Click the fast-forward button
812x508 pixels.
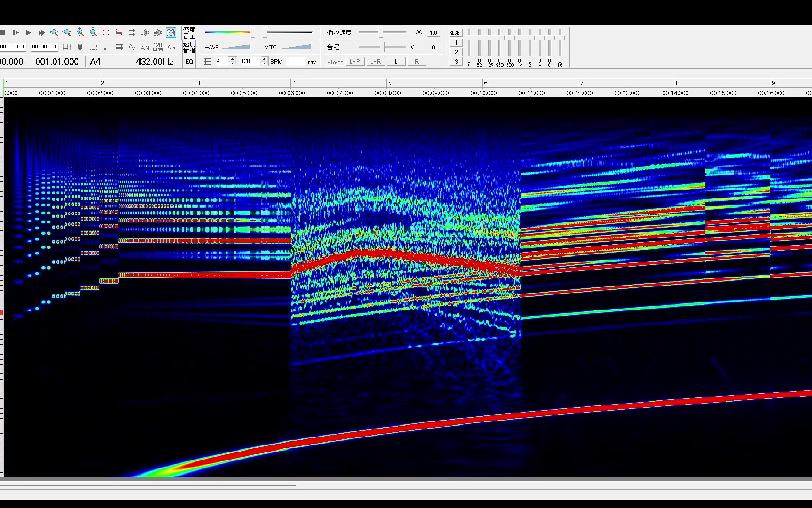point(41,32)
